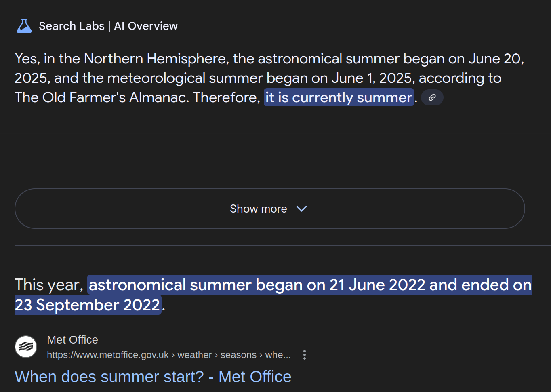This screenshot has width=551, height=392.
Task: Open the source link chip icon
Action: (432, 97)
